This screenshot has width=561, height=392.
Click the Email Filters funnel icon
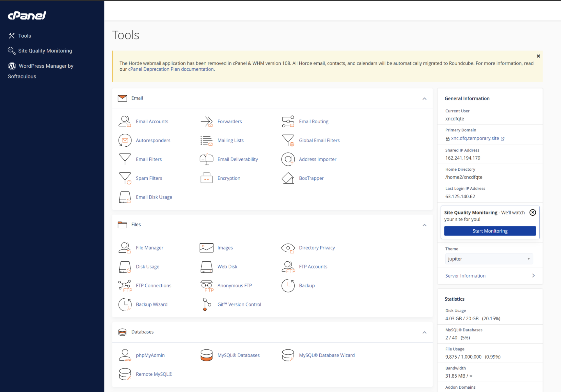coord(125,159)
